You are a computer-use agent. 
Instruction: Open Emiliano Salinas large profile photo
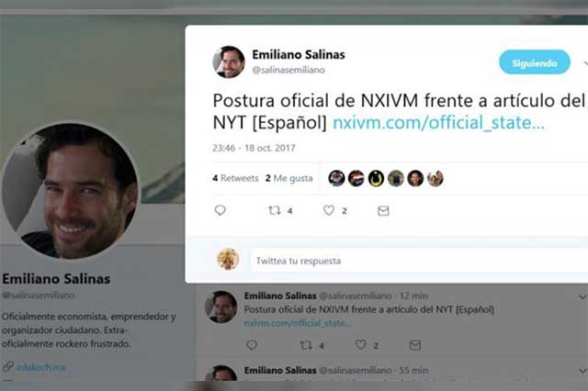pos(70,191)
